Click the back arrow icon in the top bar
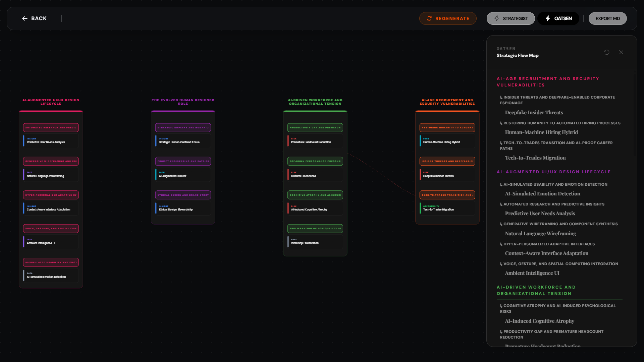Viewport: 644px width, 362px height. (25, 18)
